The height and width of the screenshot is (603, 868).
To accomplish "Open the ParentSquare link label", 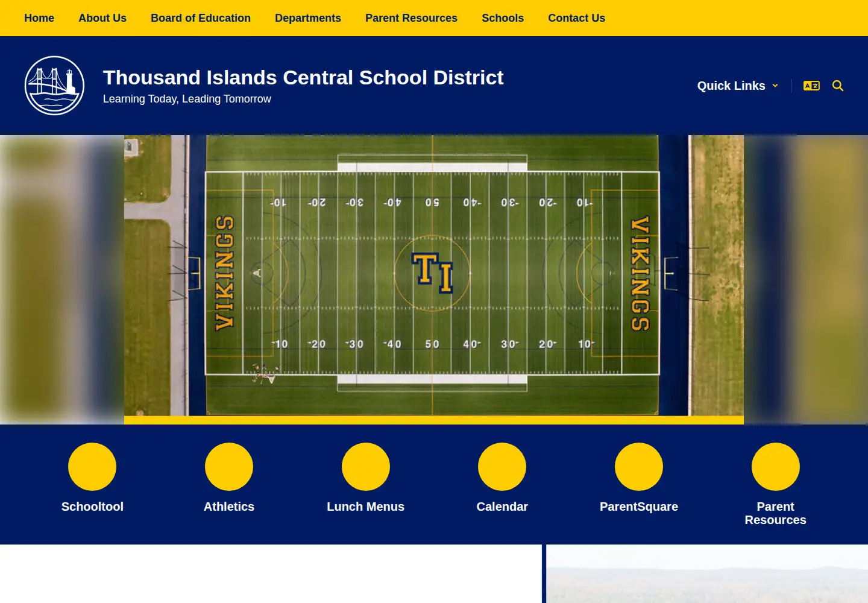I will [x=639, y=507].
